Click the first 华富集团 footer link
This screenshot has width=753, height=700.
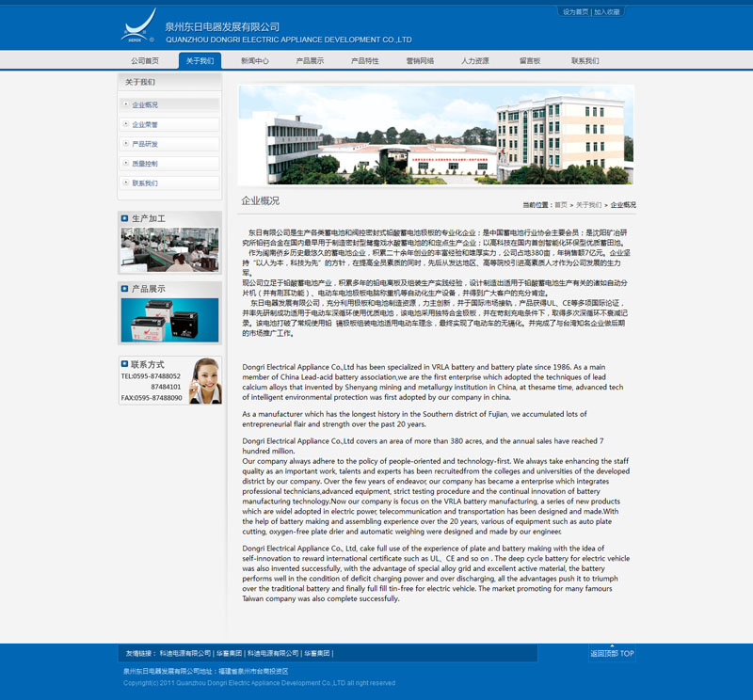click(229, 654)
